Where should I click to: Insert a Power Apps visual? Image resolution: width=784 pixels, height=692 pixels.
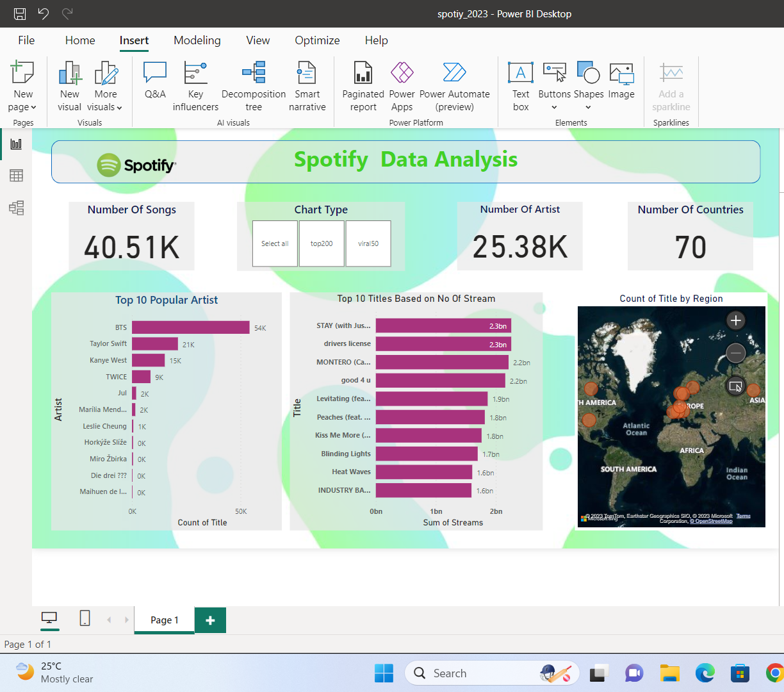coord(402,85)
